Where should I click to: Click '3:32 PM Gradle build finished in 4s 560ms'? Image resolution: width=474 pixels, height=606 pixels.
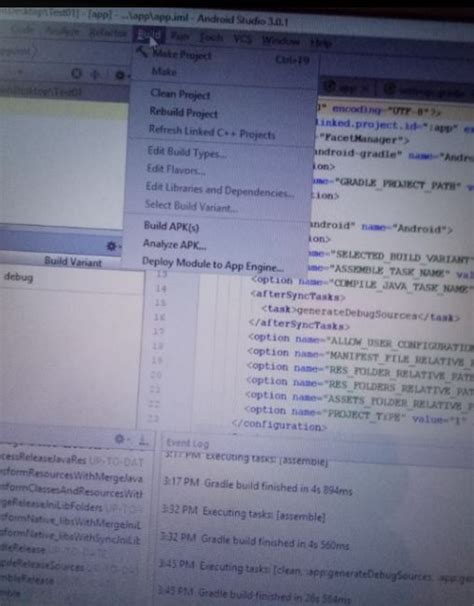click(255, 541)
